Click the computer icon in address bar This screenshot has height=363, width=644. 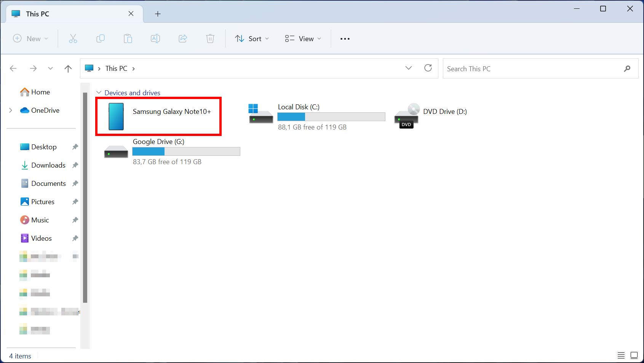click(x=89, y=68)
